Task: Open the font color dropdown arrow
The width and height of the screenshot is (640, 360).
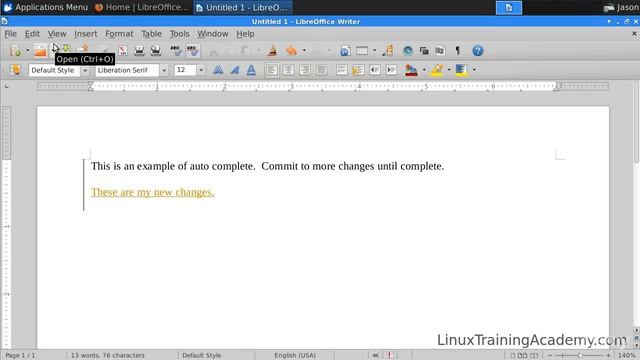Action: (x=424, y=70)
